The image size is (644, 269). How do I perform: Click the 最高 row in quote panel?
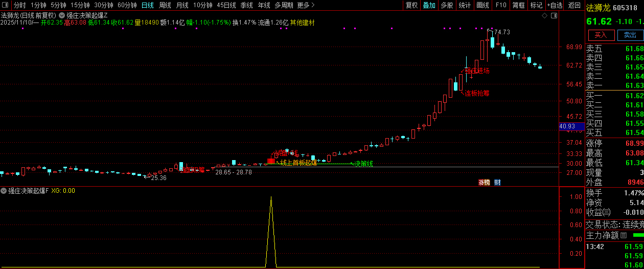[614, 153]
